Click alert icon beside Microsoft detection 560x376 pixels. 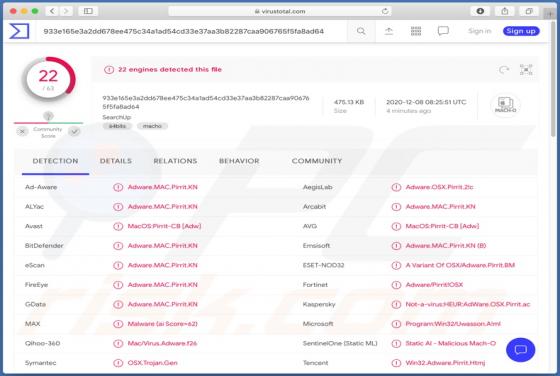[x=396, y=324]
